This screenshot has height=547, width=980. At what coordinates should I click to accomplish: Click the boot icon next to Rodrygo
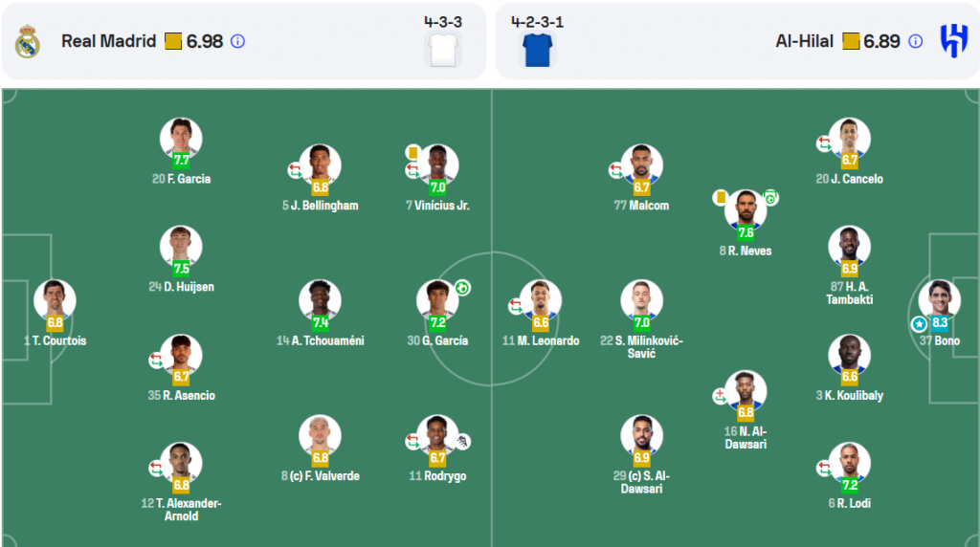point(462,442)
